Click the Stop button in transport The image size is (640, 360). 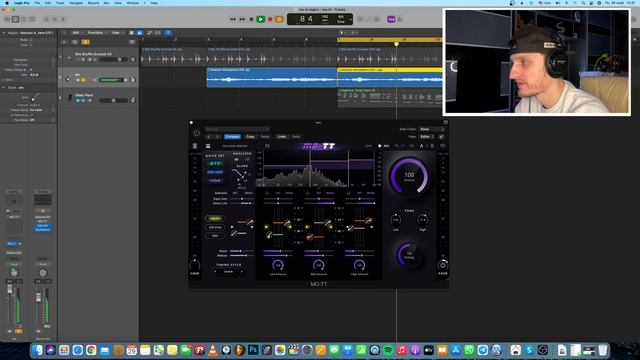point(251,19)
